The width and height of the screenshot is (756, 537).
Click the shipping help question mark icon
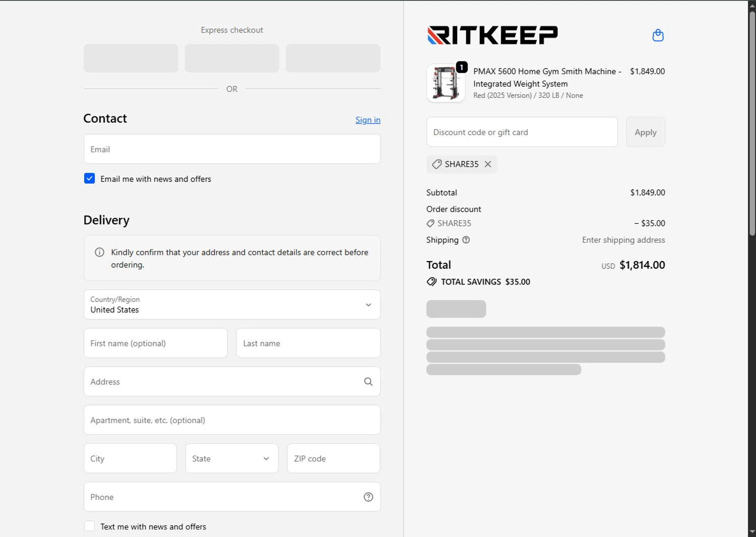pos(466,240)
